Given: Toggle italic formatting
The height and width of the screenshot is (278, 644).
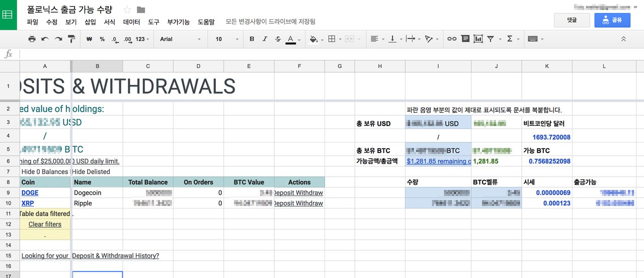Looking at the screenshot, I should click(265, 39).
